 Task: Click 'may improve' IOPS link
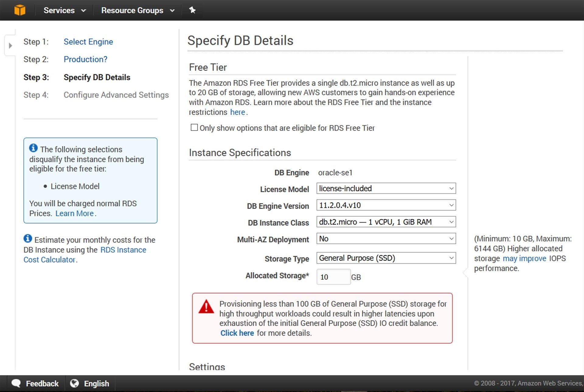point(524,258)
